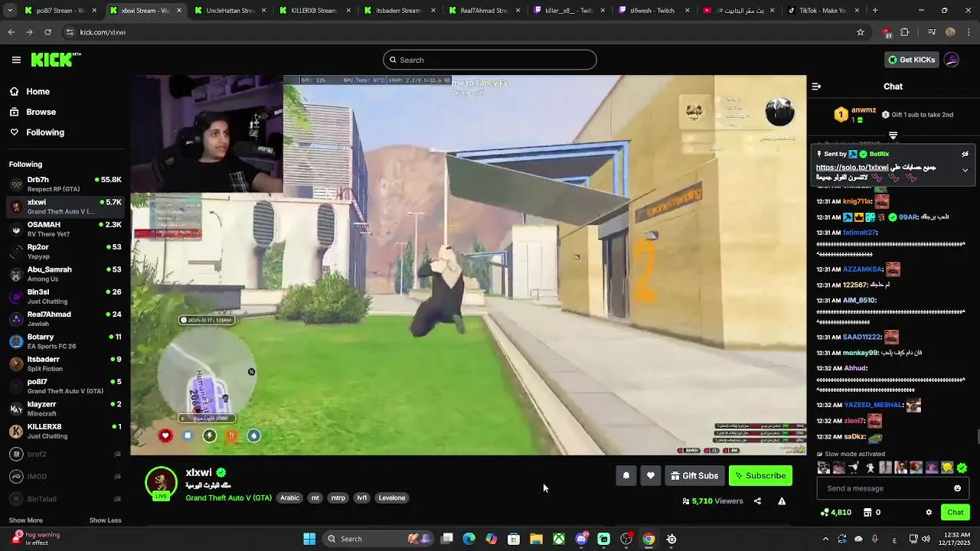Click the address bar URL kick.com/xlxwi
This screenshot has height=551, width=980.
103,32
